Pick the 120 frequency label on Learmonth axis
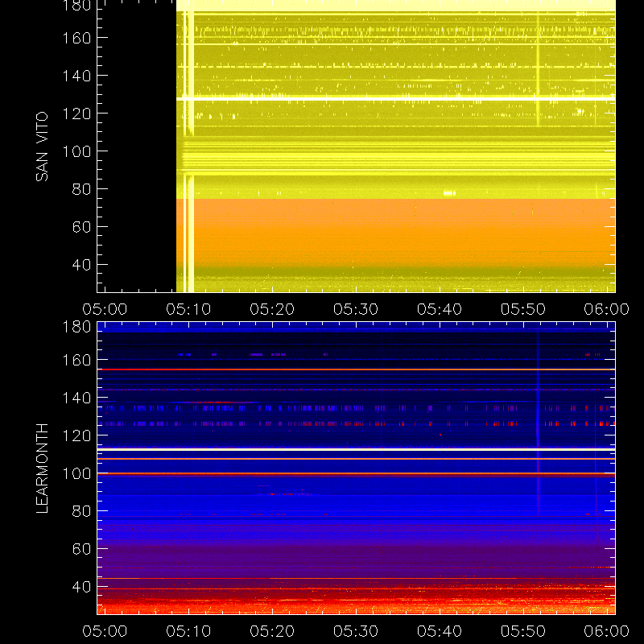 [76, 436]
